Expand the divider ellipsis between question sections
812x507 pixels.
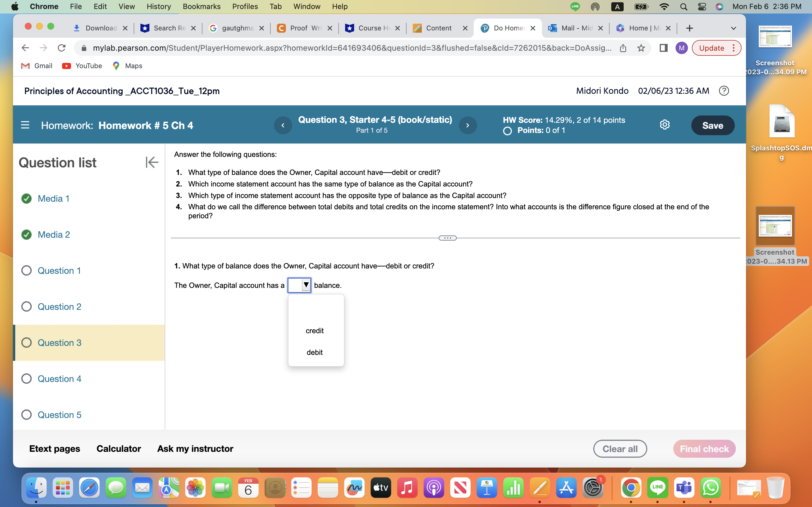[447, 238]
